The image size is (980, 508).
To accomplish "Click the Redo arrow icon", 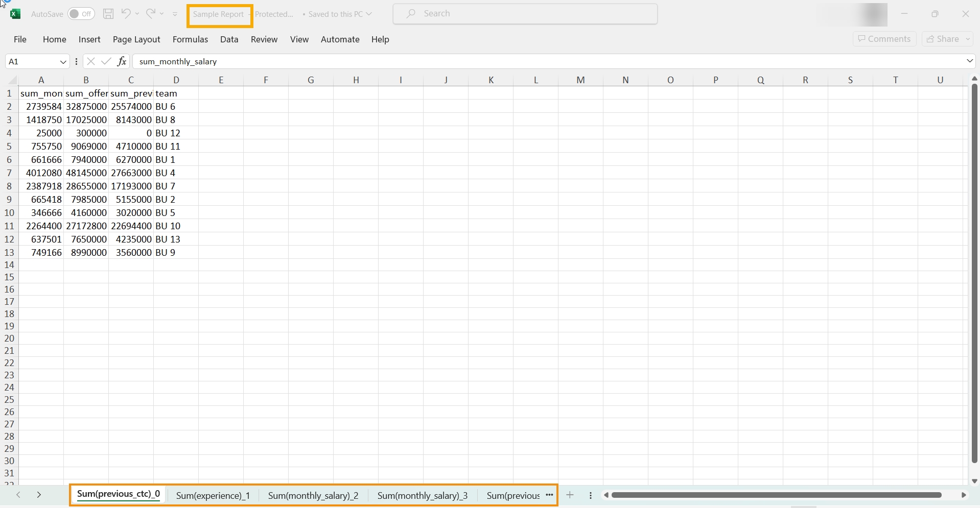I will point(150,14).
